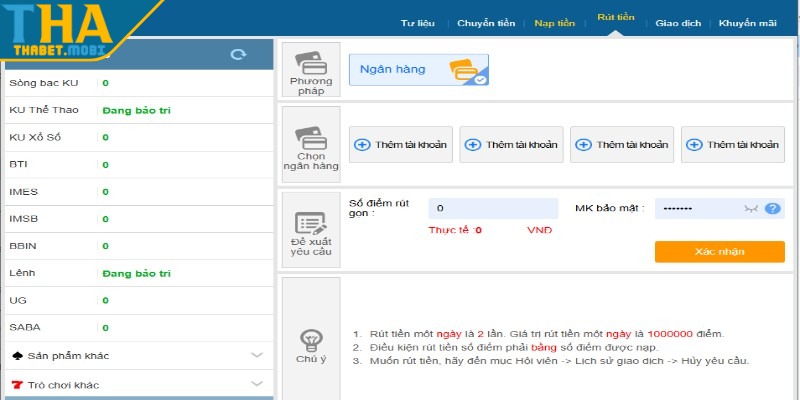Screen dimensions: 800x400
Task: Click the first Thêm tài khoản plus icon
Action: (x=362, y=145)
